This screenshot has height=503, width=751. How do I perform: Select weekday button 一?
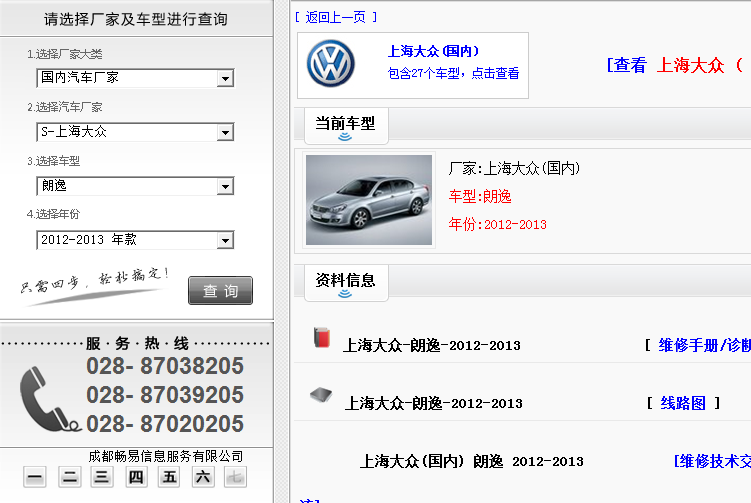(x=35, y=477)
